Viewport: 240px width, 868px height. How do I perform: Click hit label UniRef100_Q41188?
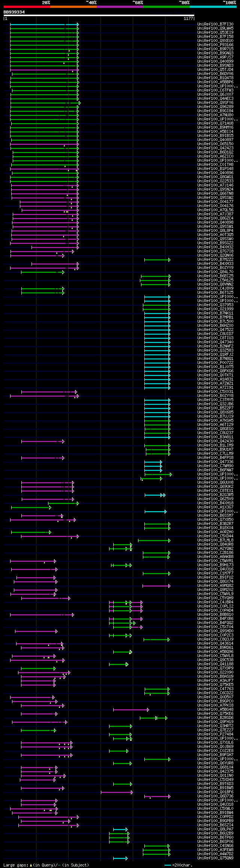(215, 664)
